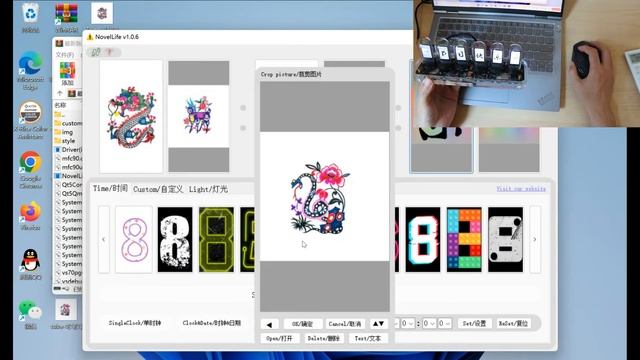Choose the glitch-effect 8 digit style
The height and width of the screenshot is (360, 640).
coord(423,239)
